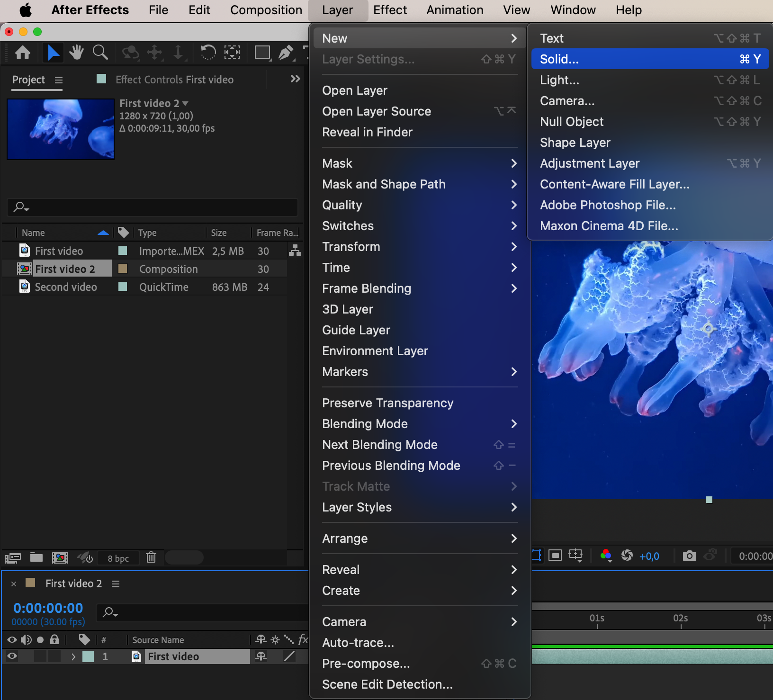The height and width of the screenshot is (700, 773).
Task: Click the Home icon in toolbar
Action: 23,52
